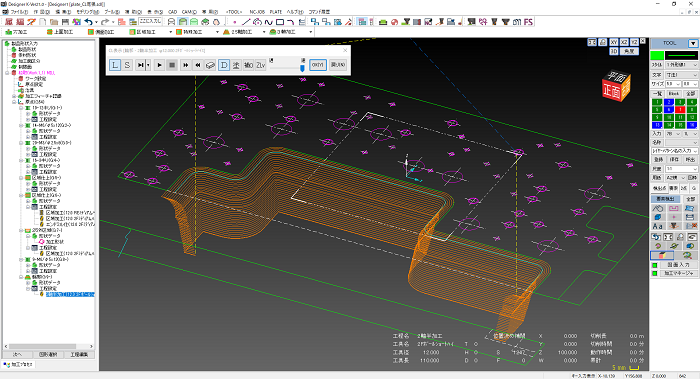Select the spline curve tool

(x=268, y=21)
